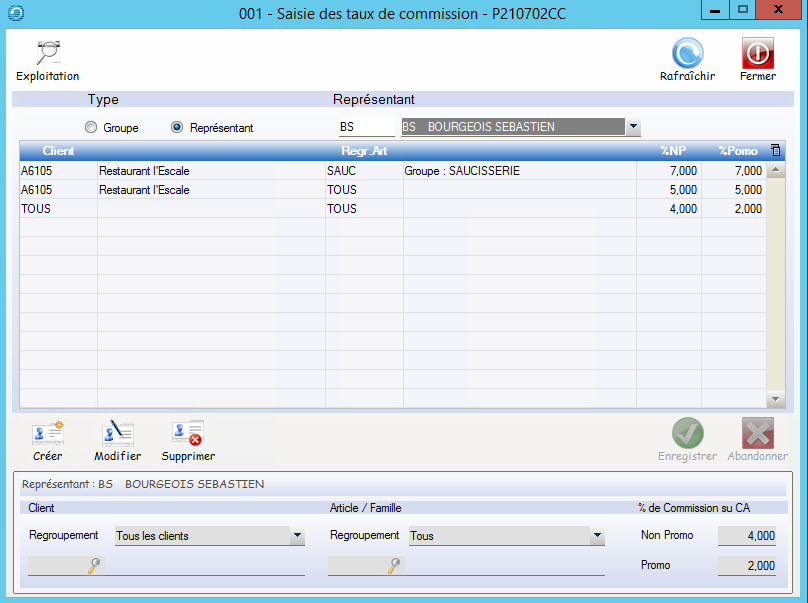Select the Groupe radio button
This screenshot has height=603, width=808.
(92, 128)
